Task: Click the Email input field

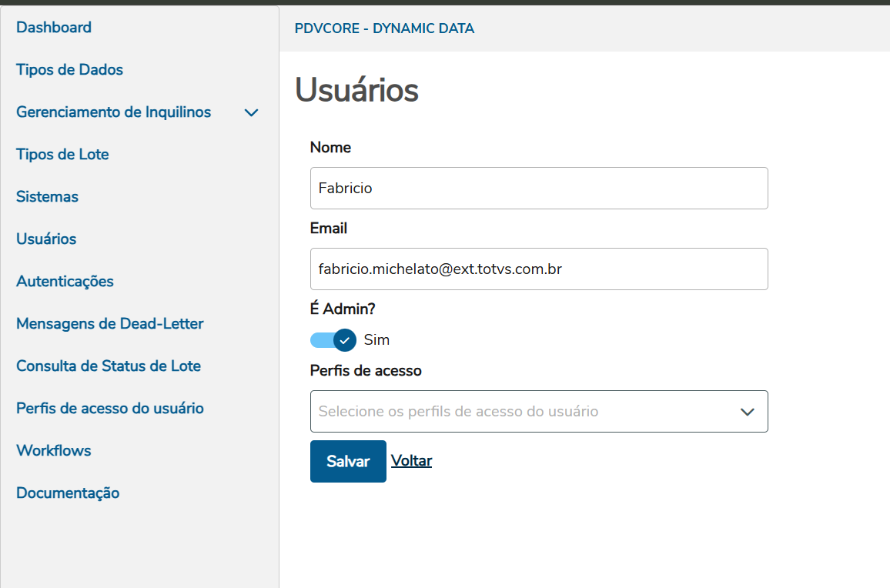Action: pos(539,269)
